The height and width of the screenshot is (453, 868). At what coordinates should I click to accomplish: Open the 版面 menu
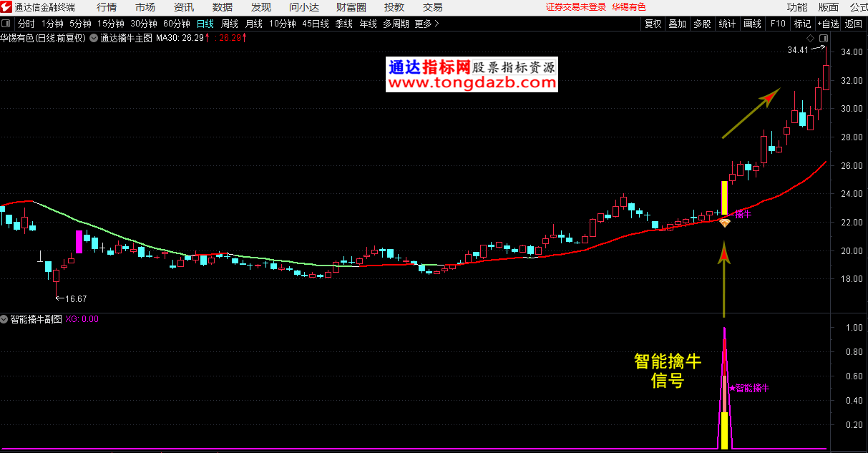tap(829, 7)
